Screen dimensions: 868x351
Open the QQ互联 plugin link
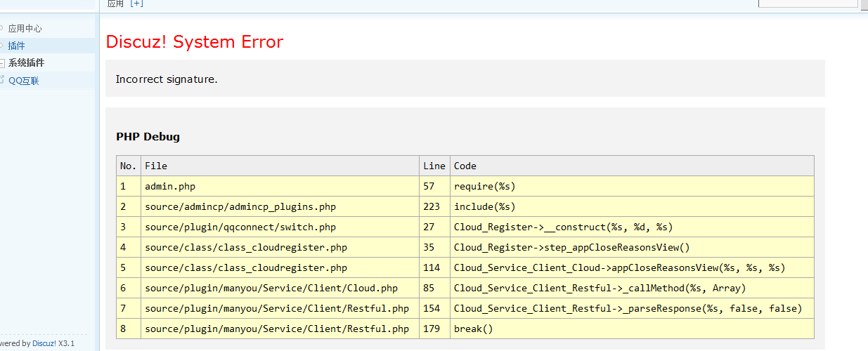pos(24,81)
